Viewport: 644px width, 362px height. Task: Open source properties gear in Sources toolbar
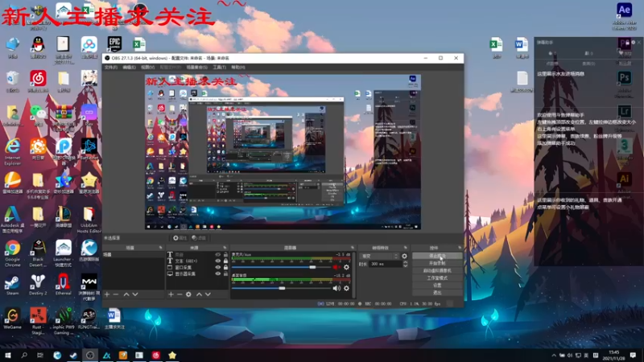coord(188,294)
